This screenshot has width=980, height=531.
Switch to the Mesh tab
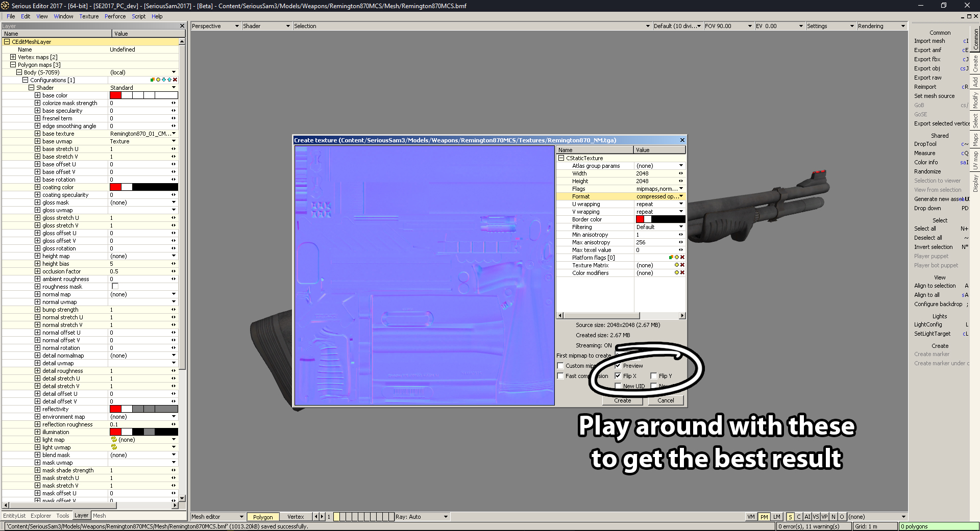100,516
